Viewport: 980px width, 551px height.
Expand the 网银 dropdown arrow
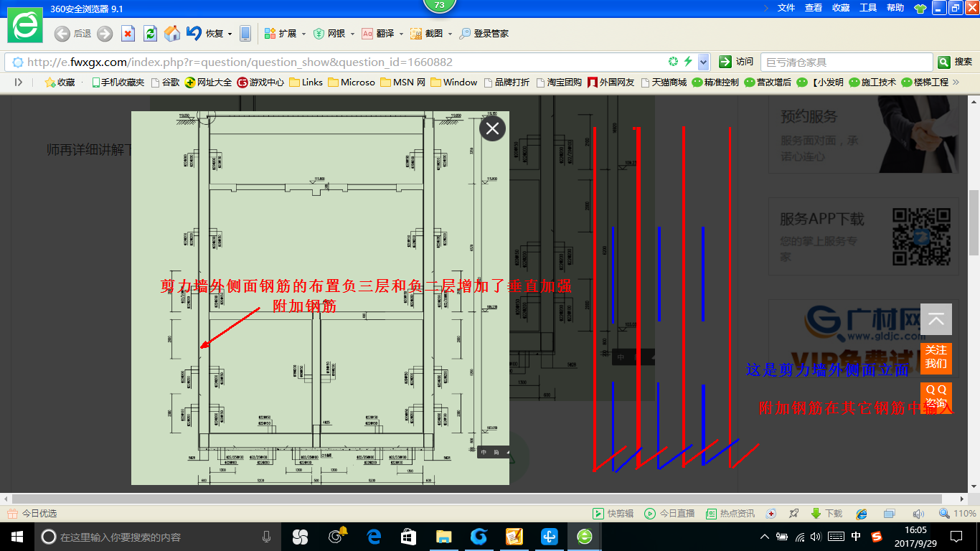[x=352, y=34]
